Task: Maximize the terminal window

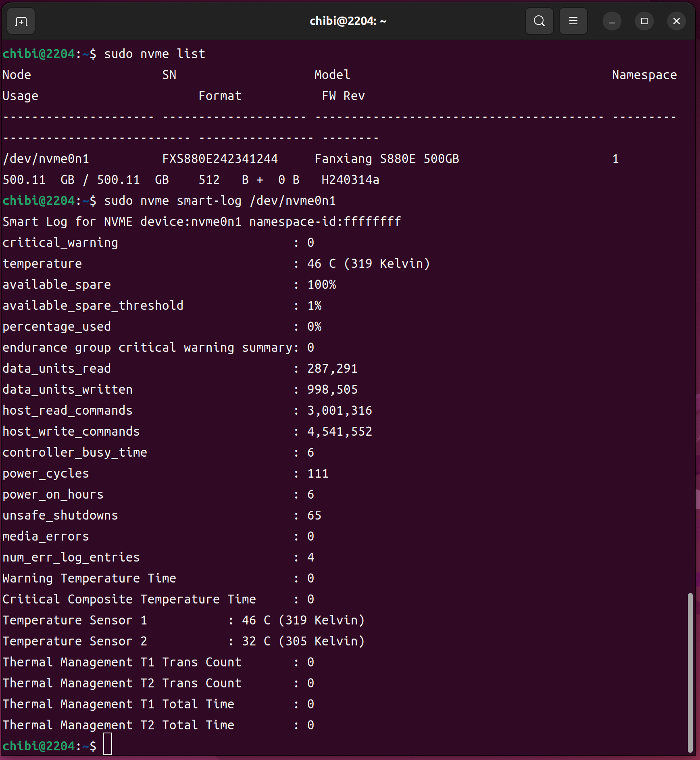Action: point(644,21)
